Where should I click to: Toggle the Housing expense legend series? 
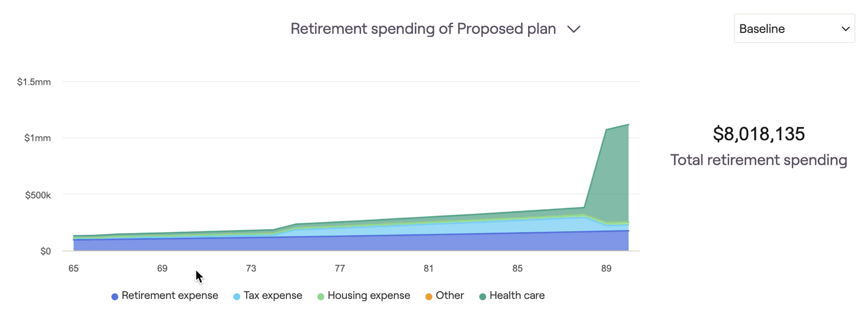click(364, 296)
